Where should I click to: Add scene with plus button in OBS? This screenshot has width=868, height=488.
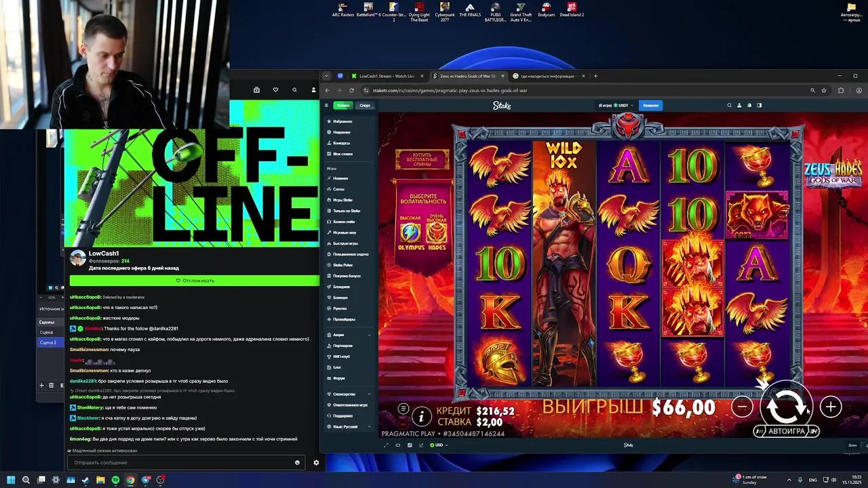[41, 385]
